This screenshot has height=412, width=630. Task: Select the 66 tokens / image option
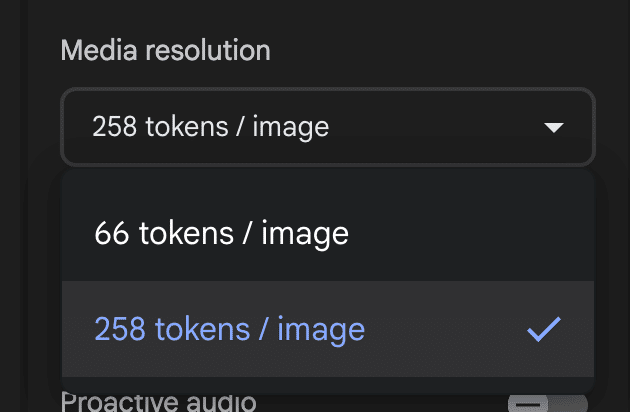[221, 233]
